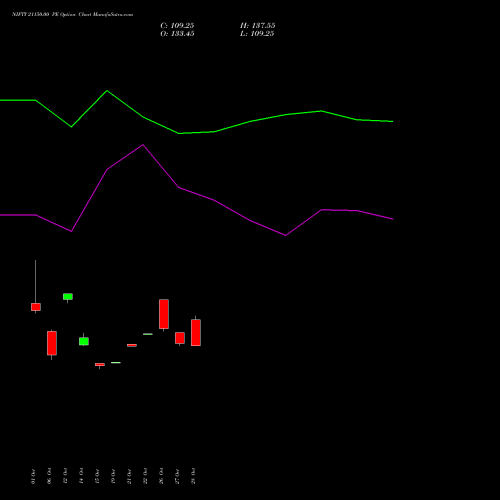Screen dimensions: 500x500
Task: Select the tallest red candle above 26 Oct
Action: point(164,314)
